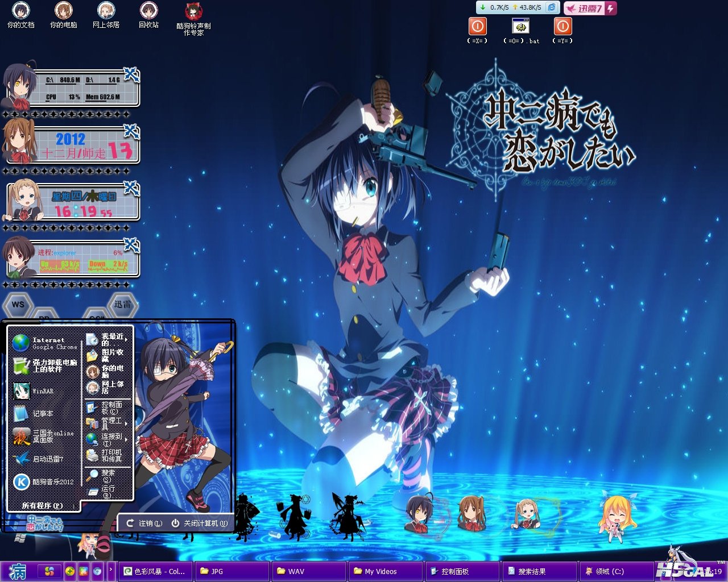Switch to 色彩风暴 - Col... taskbar window
The height and width of the screenshot is (582, 728).
[155, 571]
